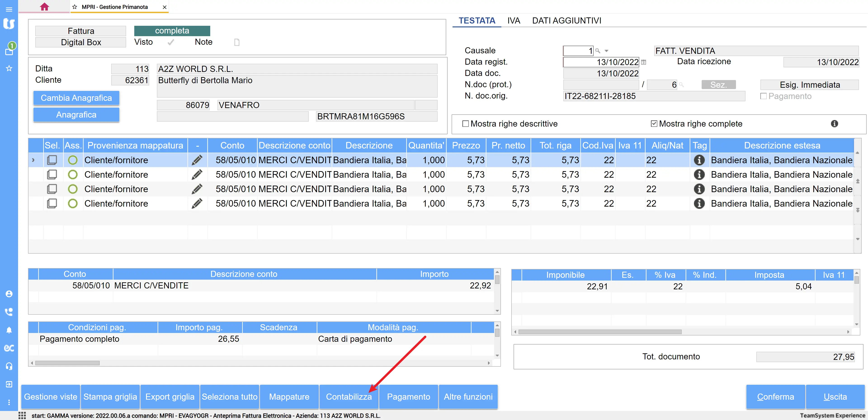
Task: Open the favorites star in sidebar
Action: click(9, 68)
